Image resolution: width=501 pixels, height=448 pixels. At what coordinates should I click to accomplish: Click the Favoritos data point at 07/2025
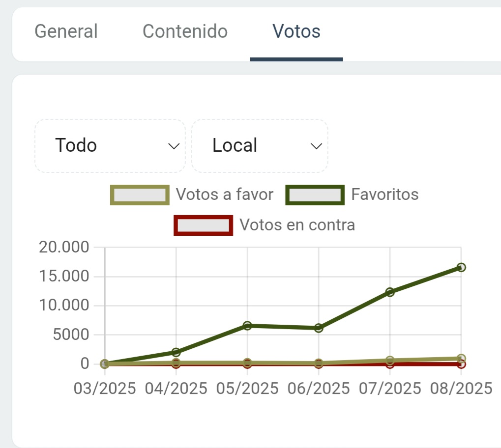click(x=390, y=292)
